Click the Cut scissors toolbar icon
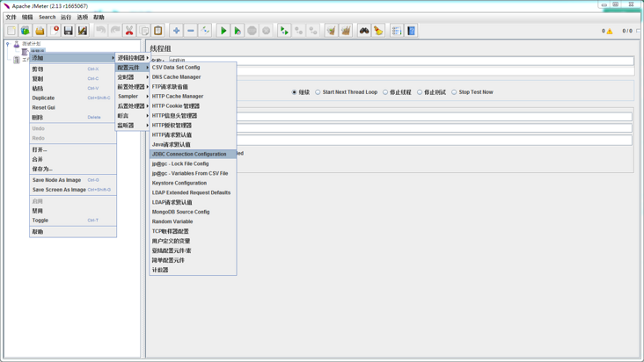 [x=129, y=31]
